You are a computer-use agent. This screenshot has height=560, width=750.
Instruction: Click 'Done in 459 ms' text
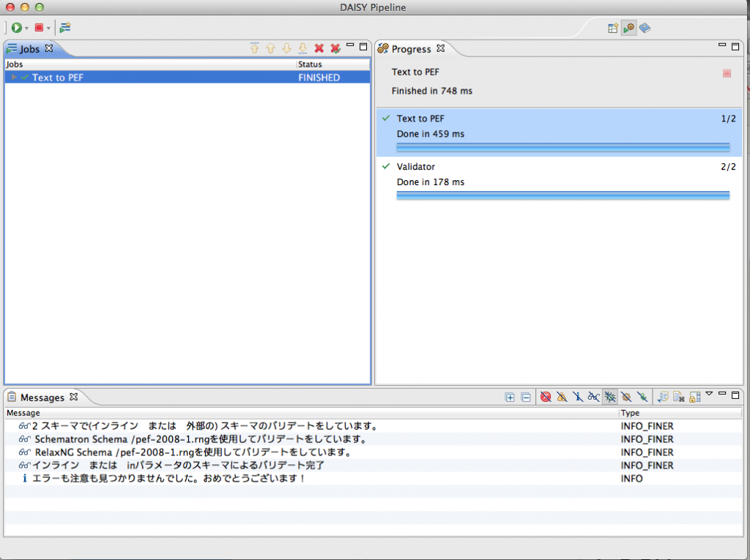point(431,134)
